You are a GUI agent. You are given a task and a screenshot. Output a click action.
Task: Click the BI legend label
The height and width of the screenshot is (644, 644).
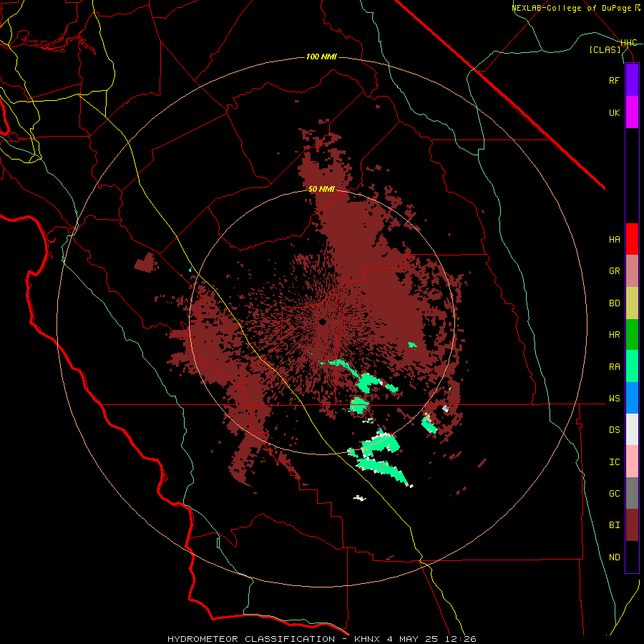pos(614,525)
